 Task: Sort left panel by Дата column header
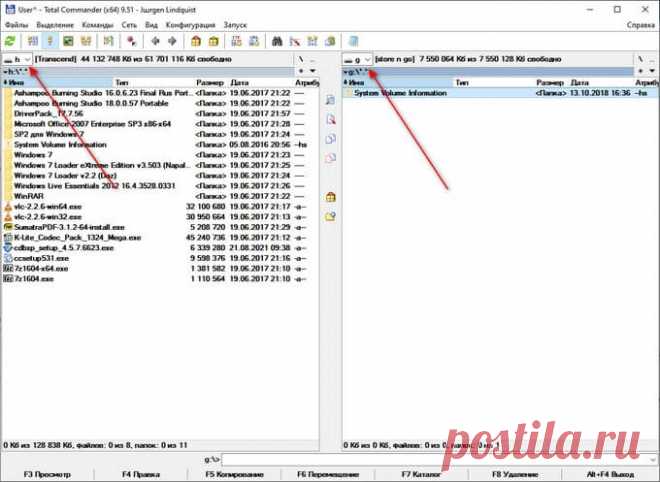(x=260, y=83)
